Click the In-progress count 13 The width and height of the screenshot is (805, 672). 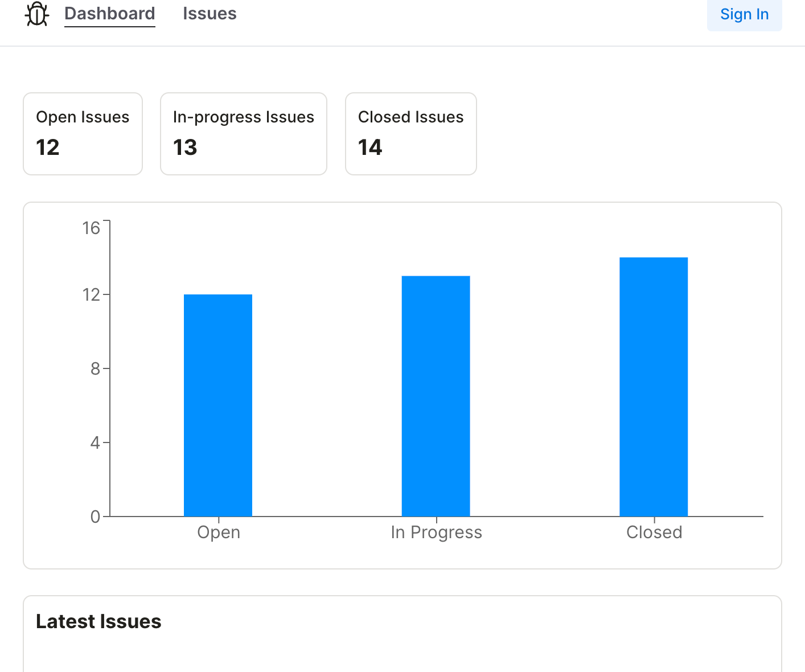click(x=185, y=147)
